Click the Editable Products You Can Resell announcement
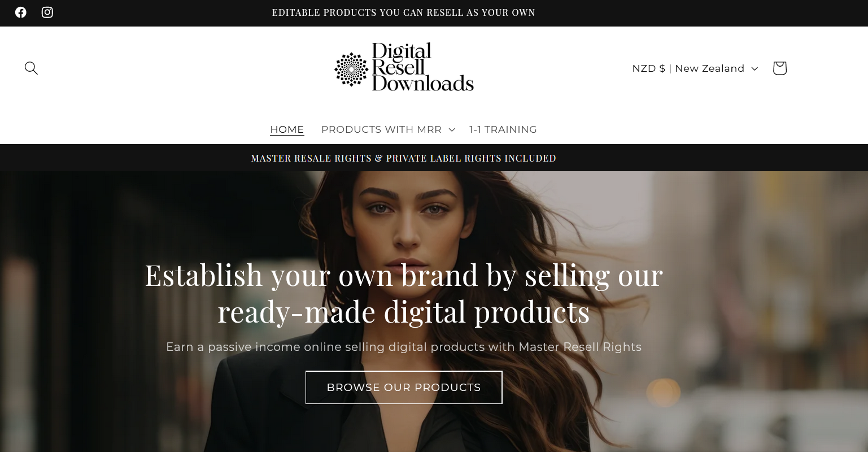This screenshot has height=452, width=868. [x=403, y=12]
